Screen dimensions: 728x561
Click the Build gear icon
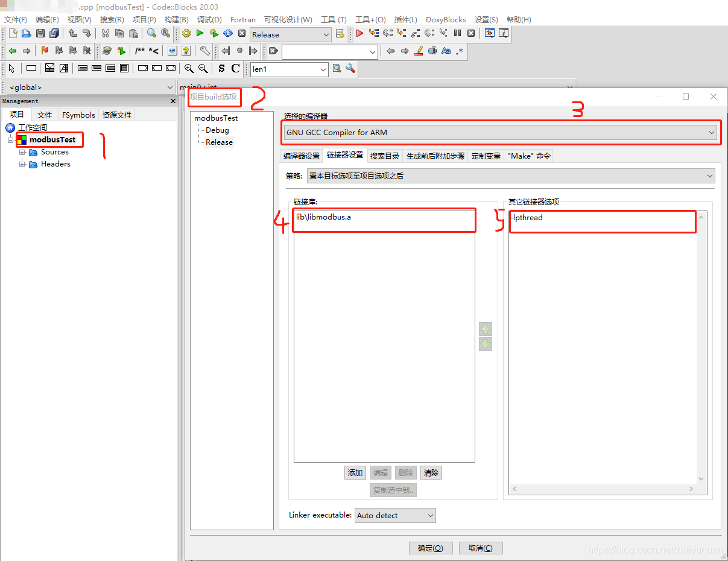tap(186, 34)
